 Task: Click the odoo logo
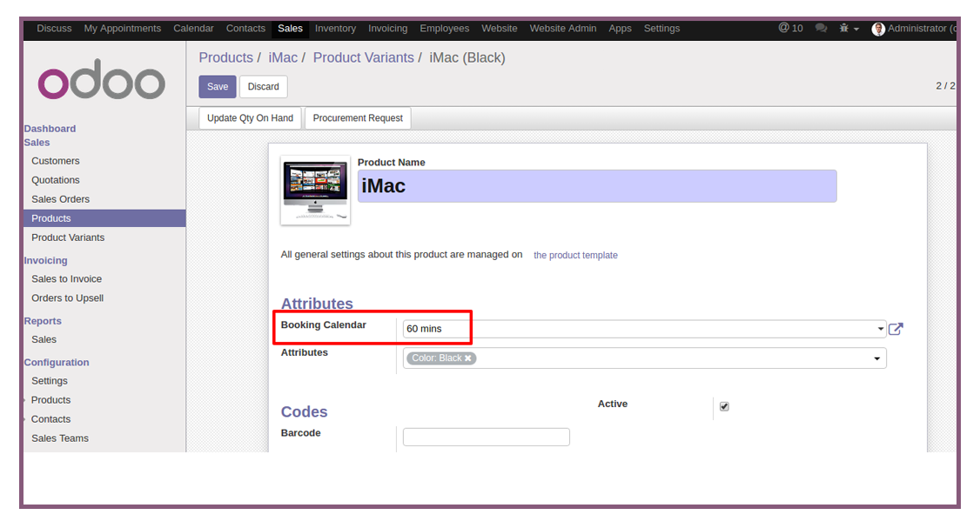(101, 79)
